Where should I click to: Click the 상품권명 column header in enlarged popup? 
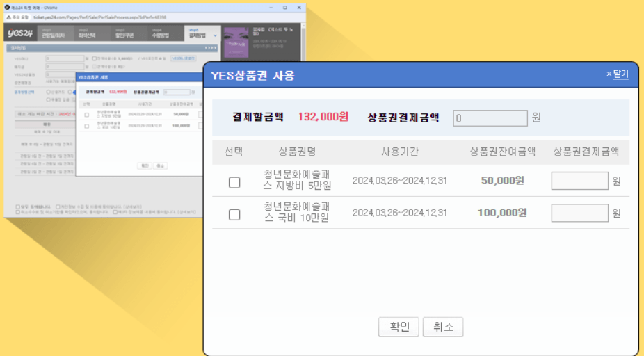(297, 152)
